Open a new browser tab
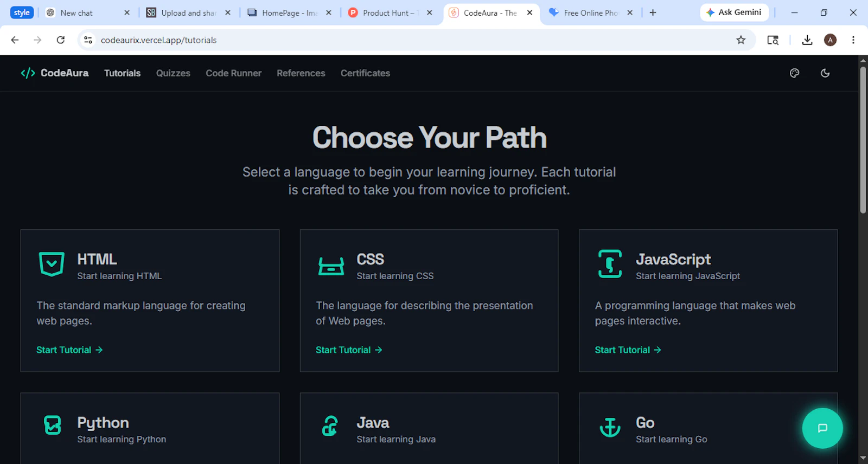The image size is (868, 464). coord(653,12)
